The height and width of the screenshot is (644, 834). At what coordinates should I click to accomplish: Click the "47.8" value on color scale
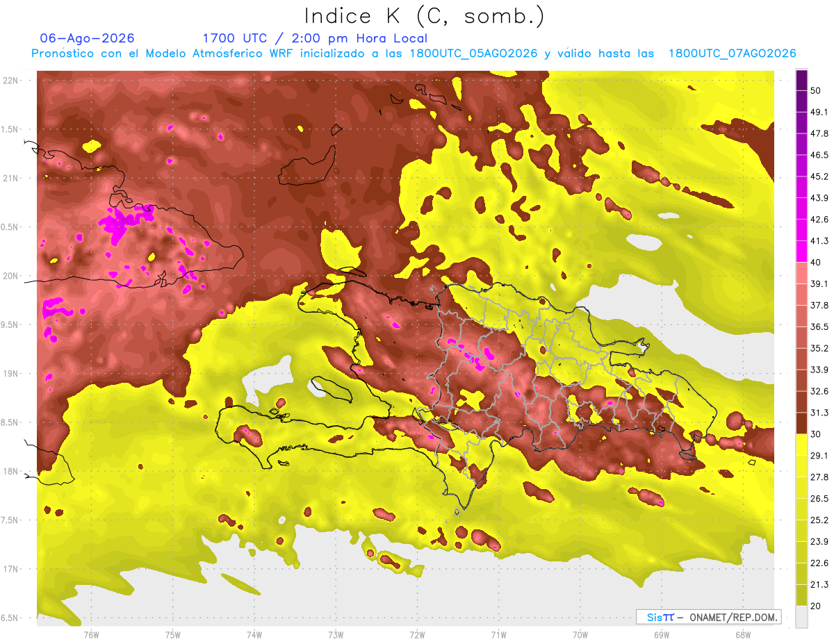pos(819,133)
